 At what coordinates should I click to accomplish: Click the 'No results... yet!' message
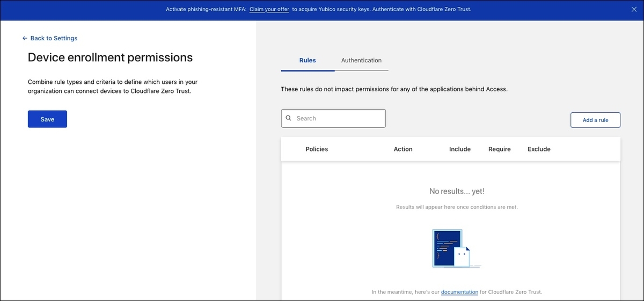tap(457, 191)
